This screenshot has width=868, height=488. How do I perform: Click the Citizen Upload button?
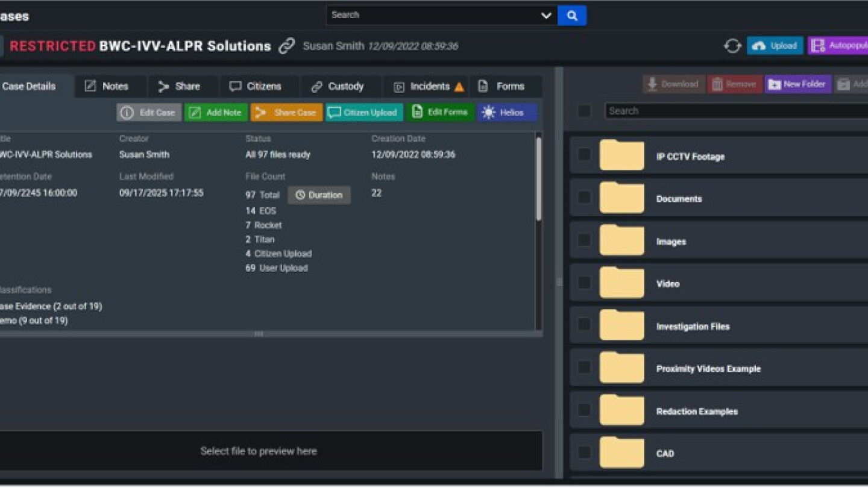(364, 113)
